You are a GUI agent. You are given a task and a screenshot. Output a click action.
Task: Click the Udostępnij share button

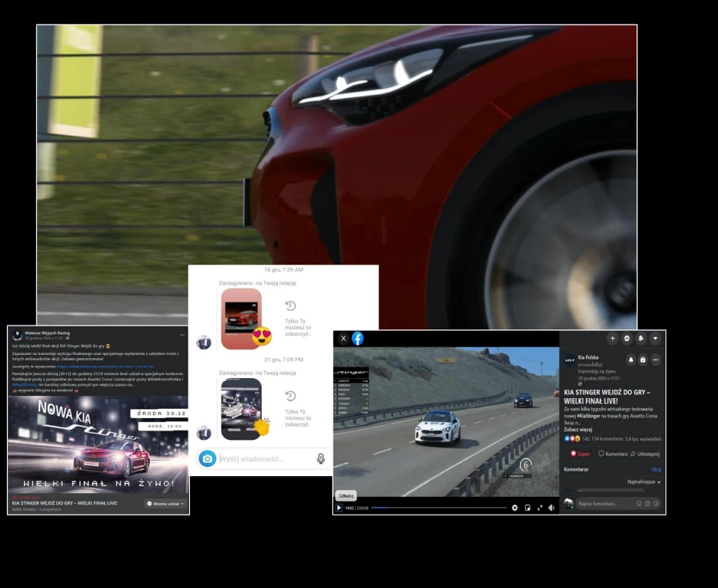645,454
